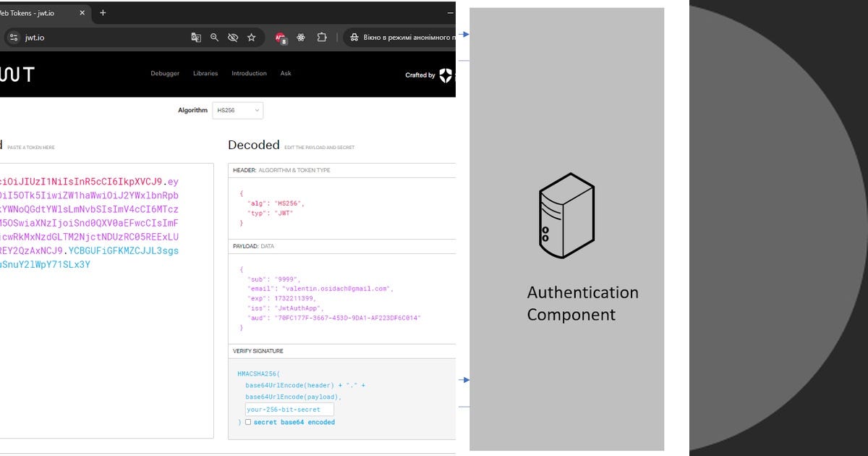Image resolution: width=868 pixels, height=456 pixels.
Task: Click the Auth0 shield next to Crafted by
Action: [x=446, y=75]
